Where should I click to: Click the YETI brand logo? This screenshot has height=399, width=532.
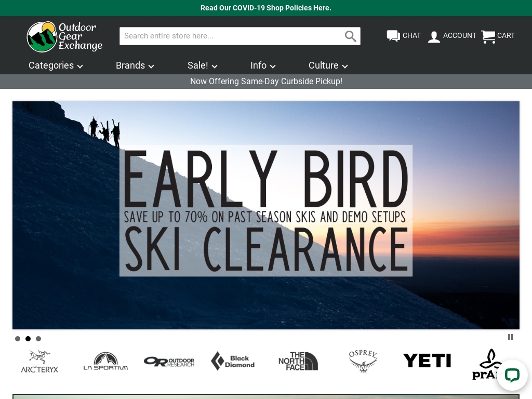coord(427,361)
